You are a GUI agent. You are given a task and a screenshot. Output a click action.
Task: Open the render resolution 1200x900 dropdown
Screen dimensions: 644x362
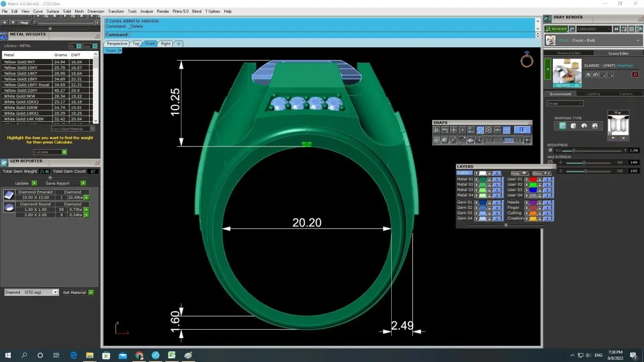coord(594,29)
